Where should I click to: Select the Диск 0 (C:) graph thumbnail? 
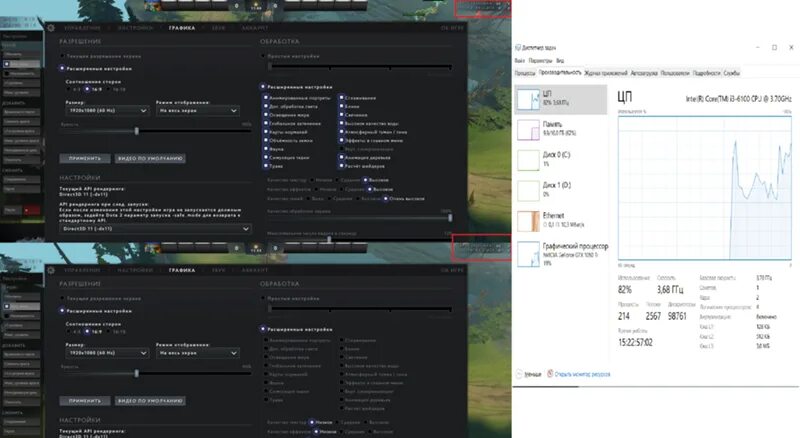[528, 160]
